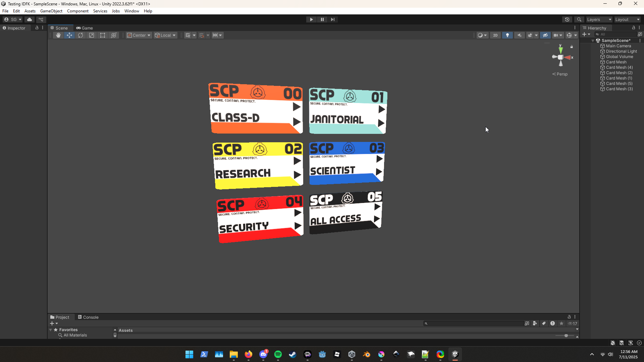Collapse the Favorites folder tree
The image size is (644, 362).
pos(51,330)
